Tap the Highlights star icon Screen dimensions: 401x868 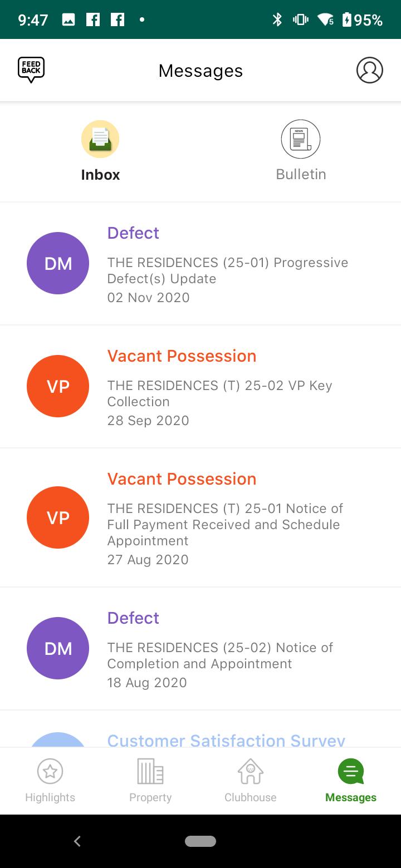[50, 771]
